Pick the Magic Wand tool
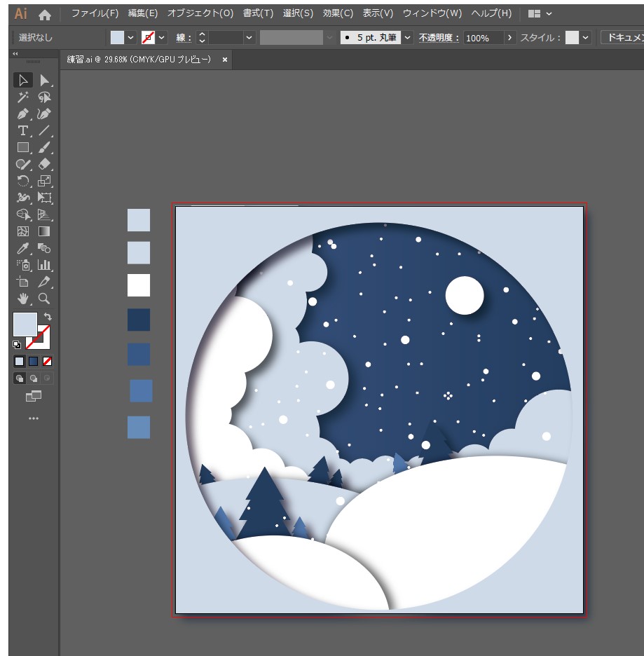644x656 pixels. pos(23,97)
